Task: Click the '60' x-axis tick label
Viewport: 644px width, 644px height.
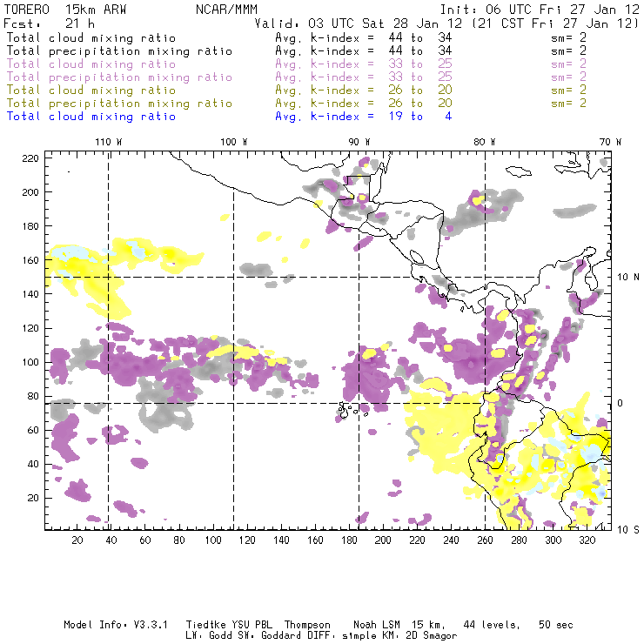Action: coord(145,540)
